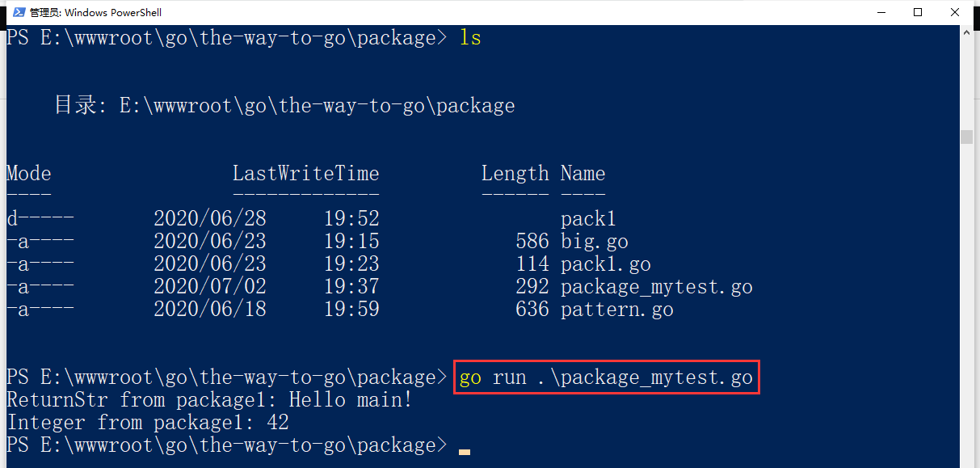Close the PowerShell window
980x468 pixels.
click(x=955, y=12)
